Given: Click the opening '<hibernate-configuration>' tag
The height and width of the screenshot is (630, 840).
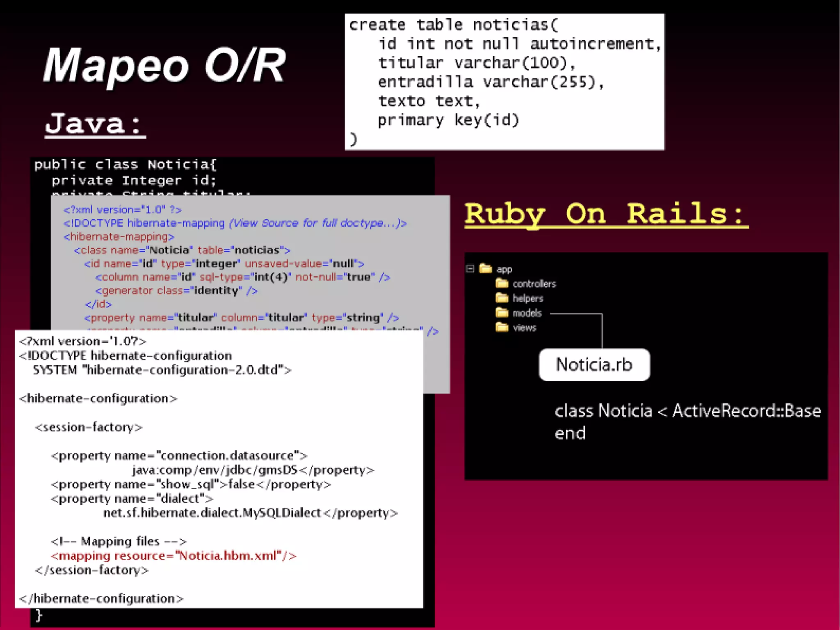Looking at the screenshot, I should coord(98,399).
